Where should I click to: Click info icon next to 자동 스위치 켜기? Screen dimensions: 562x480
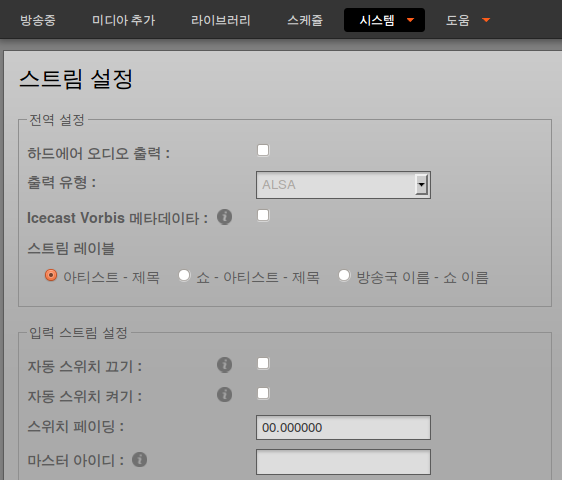click(224, 394)
